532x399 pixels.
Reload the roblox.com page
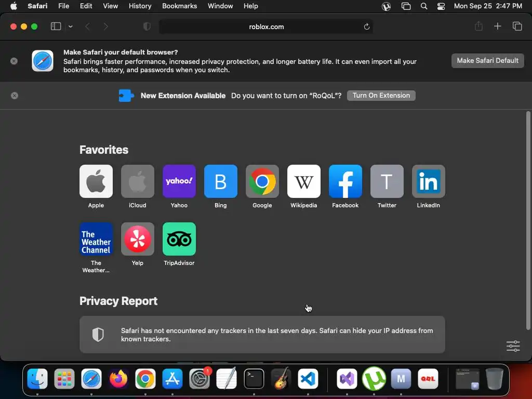click(366, 26)
